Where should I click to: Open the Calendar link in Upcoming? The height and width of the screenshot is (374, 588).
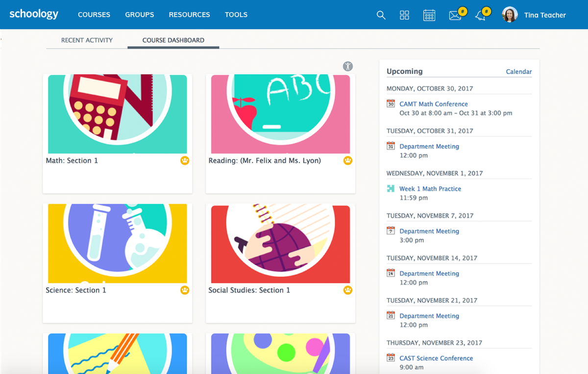[519, 71]
